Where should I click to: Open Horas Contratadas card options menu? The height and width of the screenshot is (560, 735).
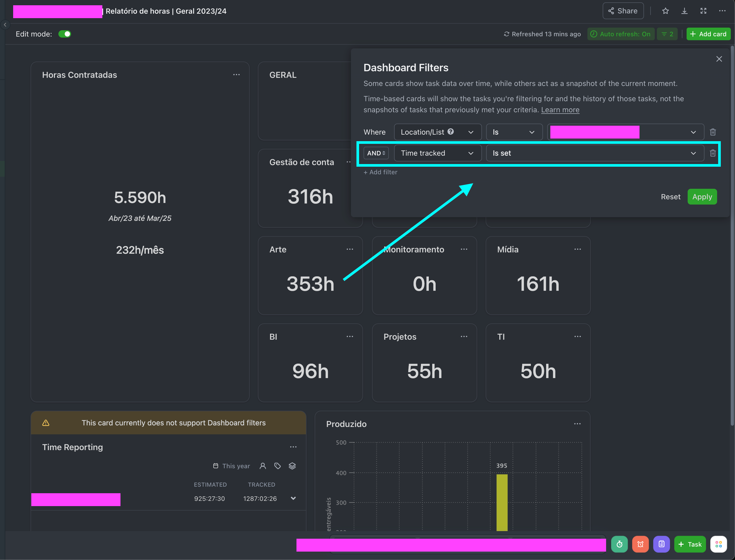coord(236,75)
